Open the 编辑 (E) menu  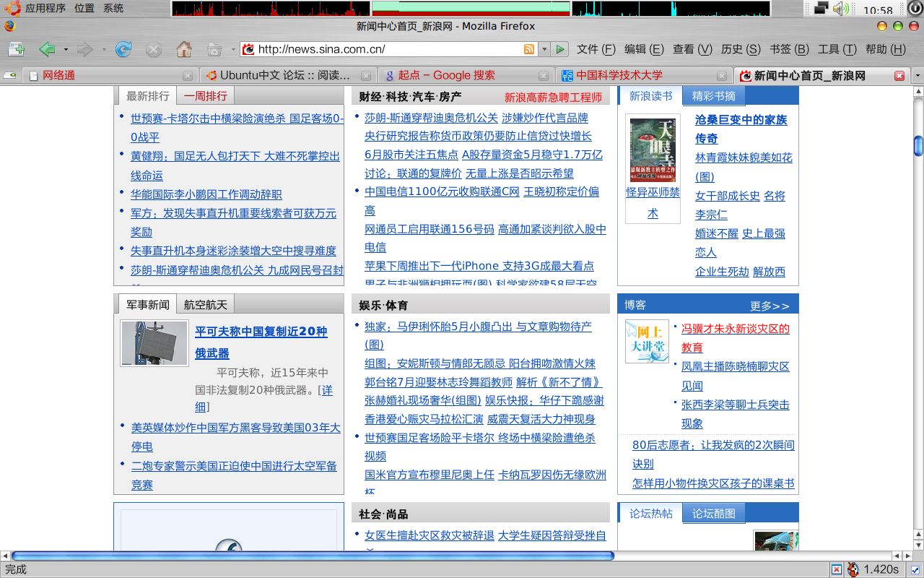point(644,49)
